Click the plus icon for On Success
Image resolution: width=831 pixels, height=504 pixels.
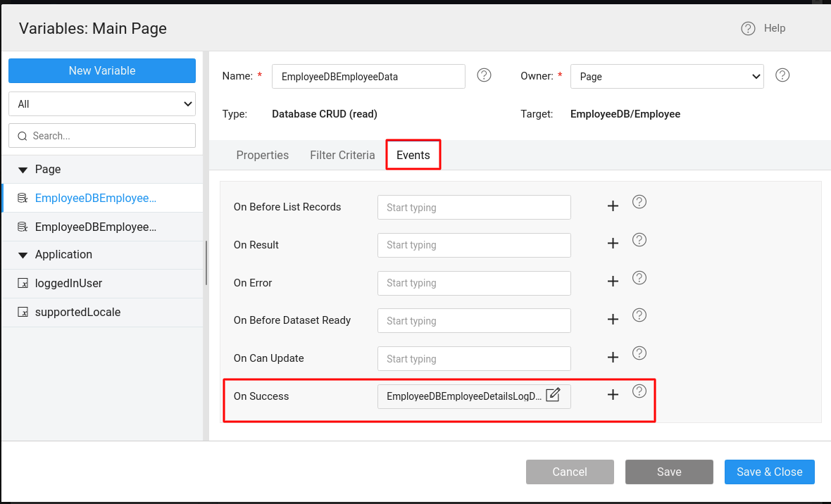(613, 395)
